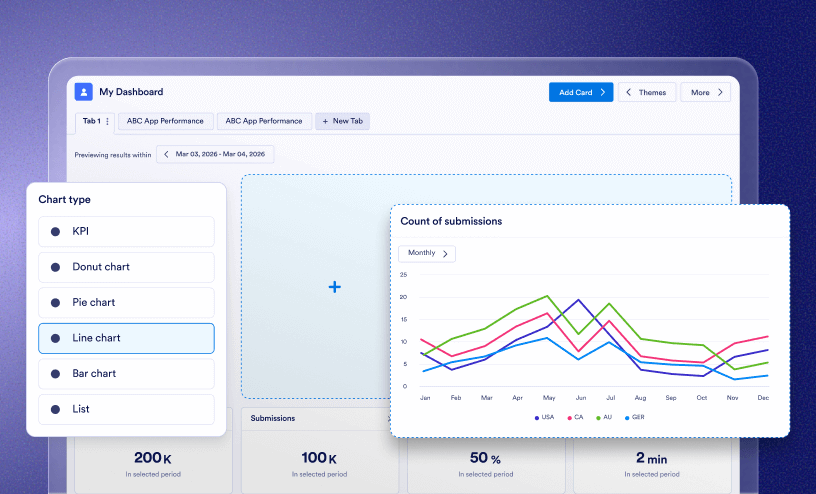
Task: Click the 100K submissions value
Action: (319, 458)
